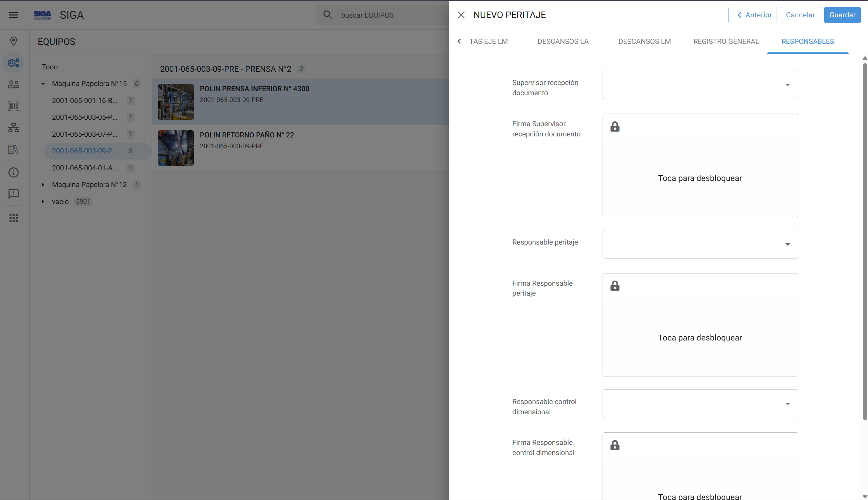The image size is (868, 500).
Task: Switch to the DESCANSOS LA tab
Action: pyautogui.click(x=563, y=41)
